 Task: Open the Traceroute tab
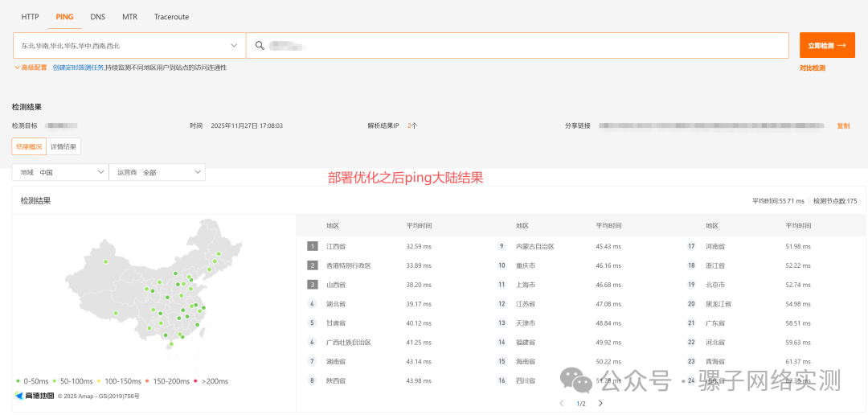172,17
